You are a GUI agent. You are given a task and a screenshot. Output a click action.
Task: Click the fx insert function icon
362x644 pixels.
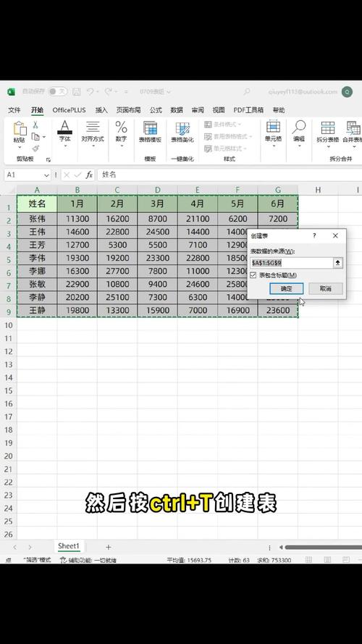pos(89,175)
